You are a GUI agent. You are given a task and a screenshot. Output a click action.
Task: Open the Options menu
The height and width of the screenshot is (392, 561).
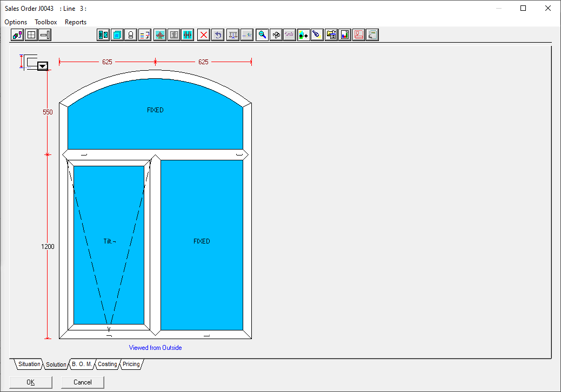(16, 22)
